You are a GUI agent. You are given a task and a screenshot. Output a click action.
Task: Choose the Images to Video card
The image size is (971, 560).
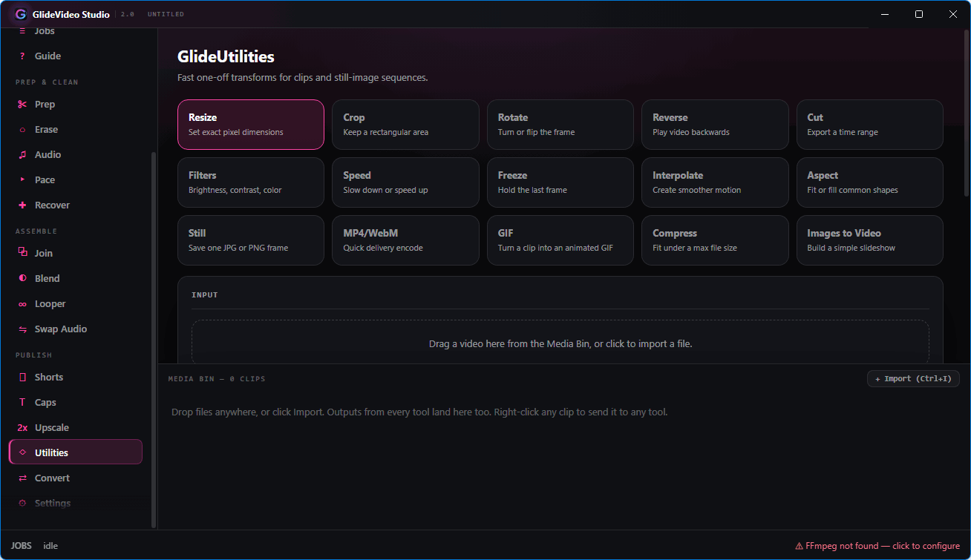pos(870,240)
